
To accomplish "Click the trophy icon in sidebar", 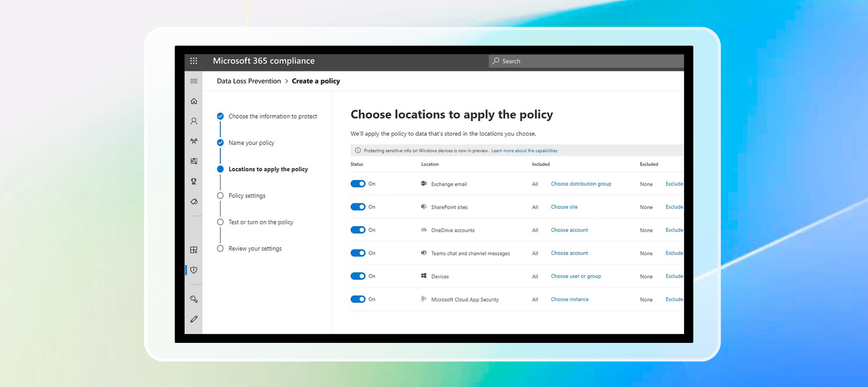I will click(194, 182).
